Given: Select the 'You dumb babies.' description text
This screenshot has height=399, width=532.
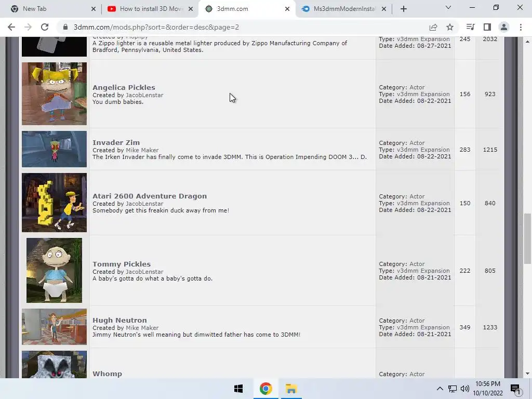Looking at the screenshot, I should (x=118, y=102).
